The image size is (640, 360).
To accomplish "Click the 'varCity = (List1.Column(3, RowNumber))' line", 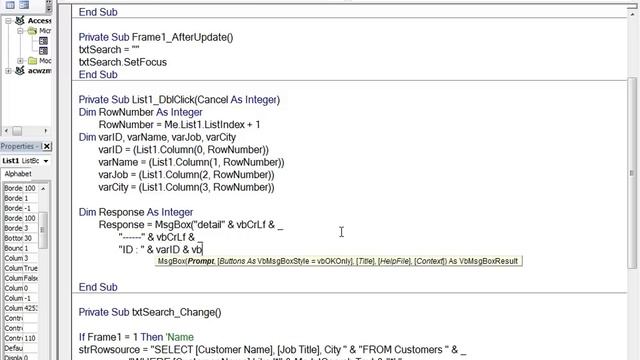I will point(186,187).
